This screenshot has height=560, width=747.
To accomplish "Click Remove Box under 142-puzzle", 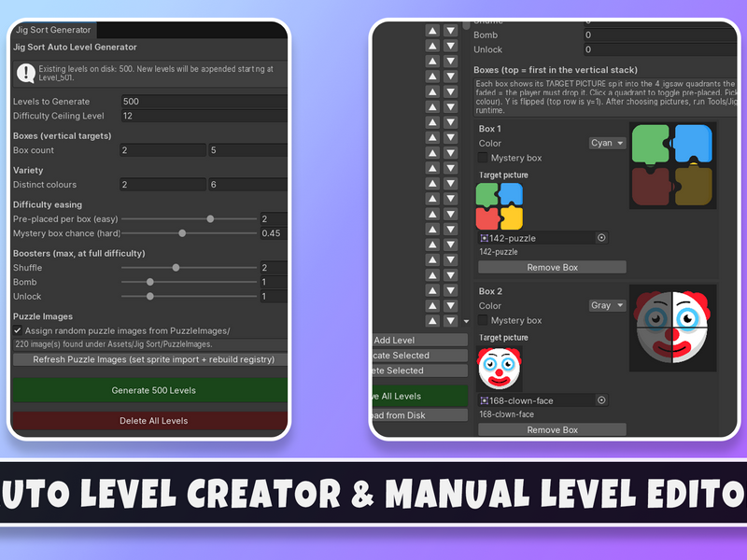I will 552,267.
